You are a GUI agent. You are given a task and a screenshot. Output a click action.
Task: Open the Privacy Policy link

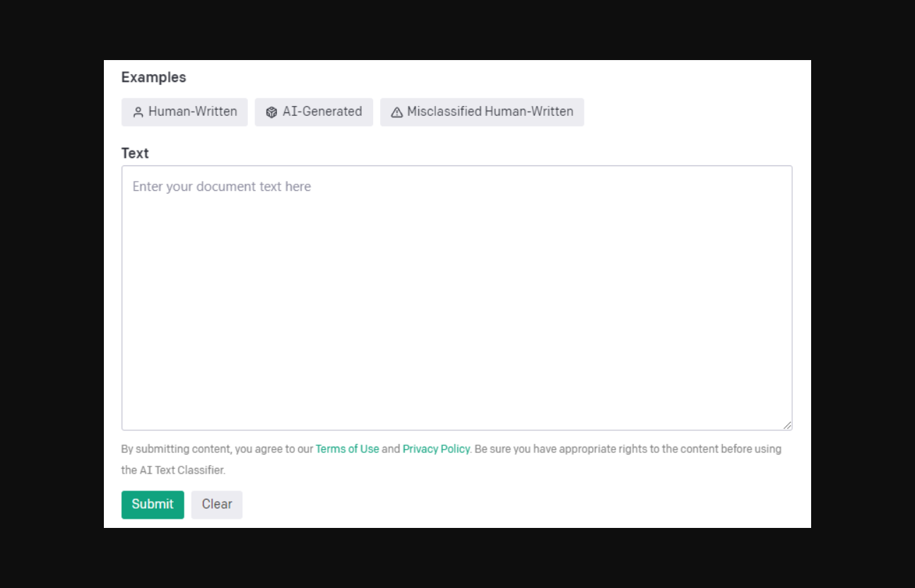pyautogui.click(x=436, y=449)
